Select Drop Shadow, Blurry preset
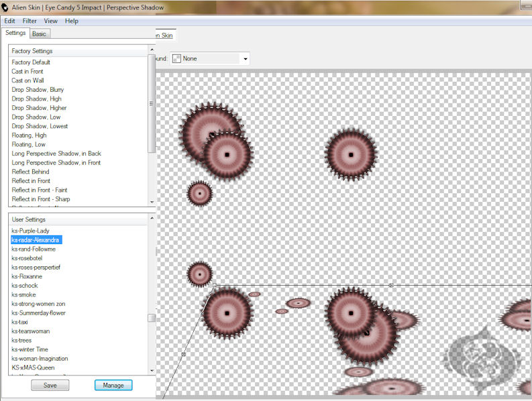This screenshot has width=532, height=401. point(38,90)
